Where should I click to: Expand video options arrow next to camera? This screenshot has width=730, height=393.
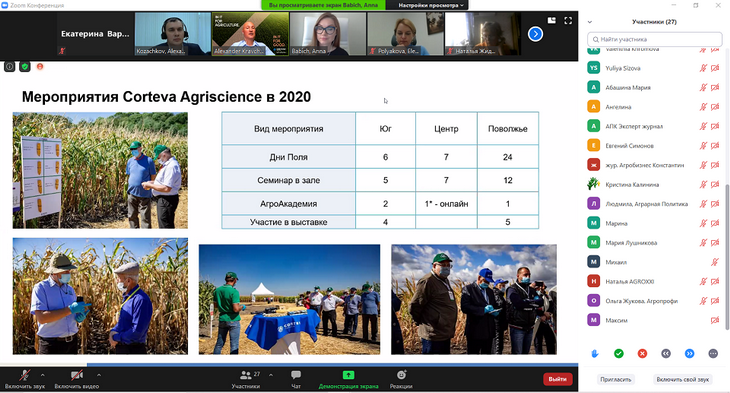99,374
